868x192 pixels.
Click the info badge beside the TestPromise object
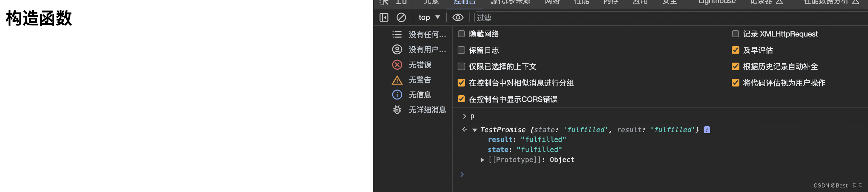click(707, 130)
